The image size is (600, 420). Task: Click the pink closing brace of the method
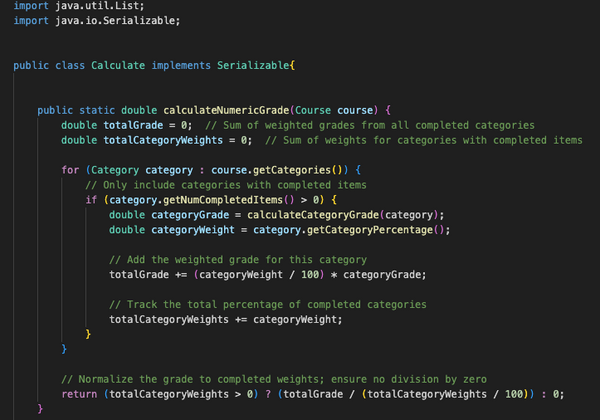(x=40, y=409)
